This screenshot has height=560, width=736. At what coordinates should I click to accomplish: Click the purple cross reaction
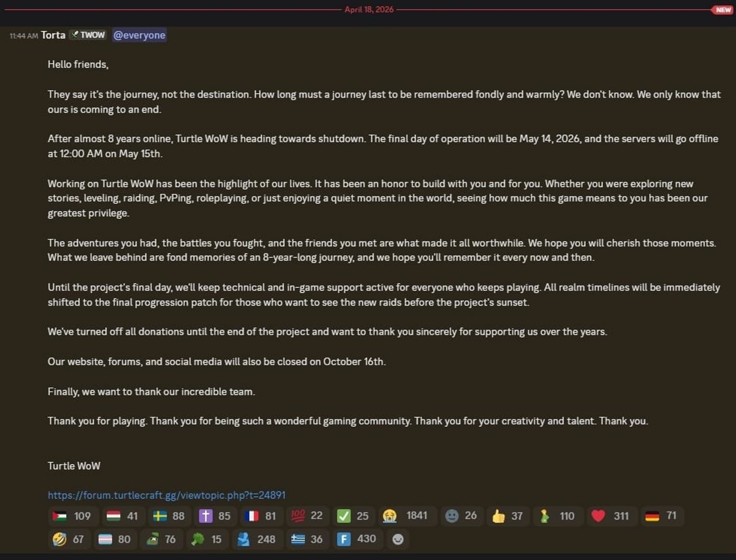coord(215,516)
